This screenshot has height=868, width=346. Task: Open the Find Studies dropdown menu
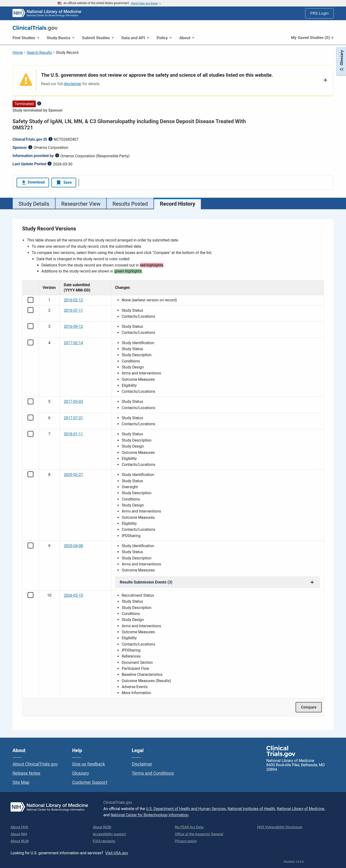point(26,38)
